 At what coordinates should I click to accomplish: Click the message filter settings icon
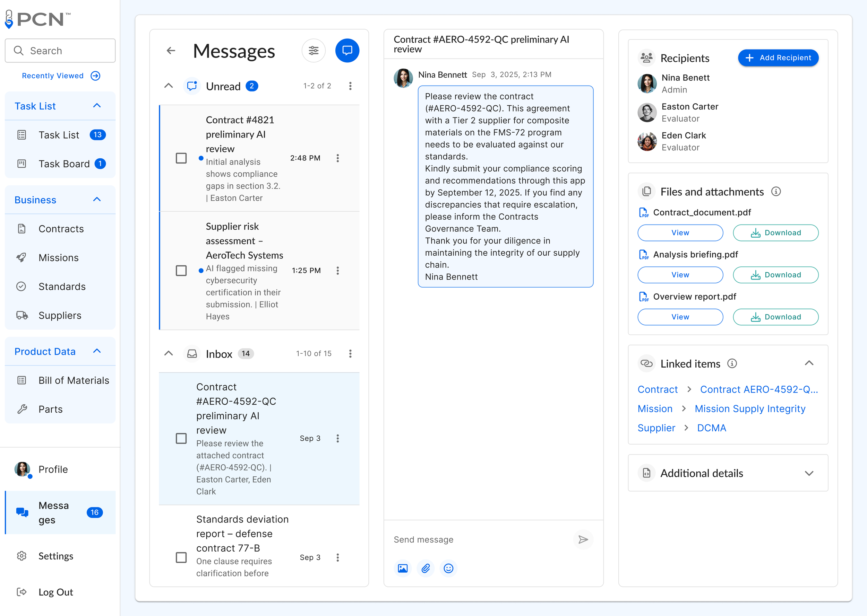tap(313, 51)
